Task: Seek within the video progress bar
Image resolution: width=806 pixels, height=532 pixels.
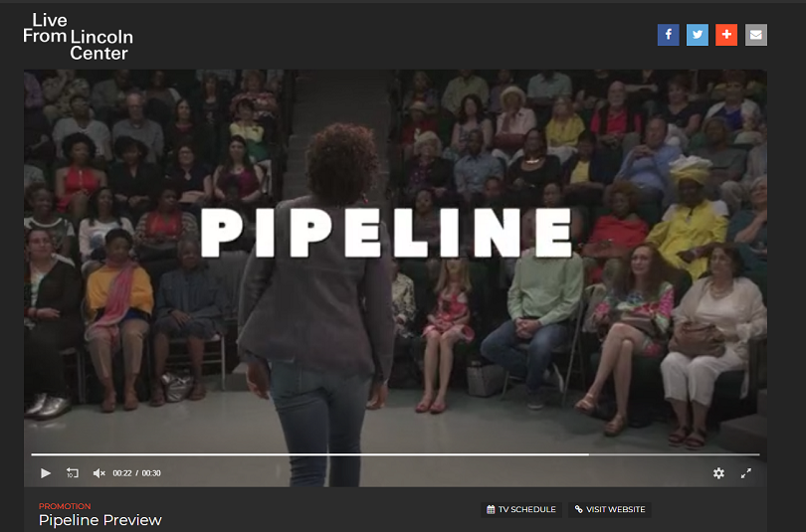Action: pos(395,454)
